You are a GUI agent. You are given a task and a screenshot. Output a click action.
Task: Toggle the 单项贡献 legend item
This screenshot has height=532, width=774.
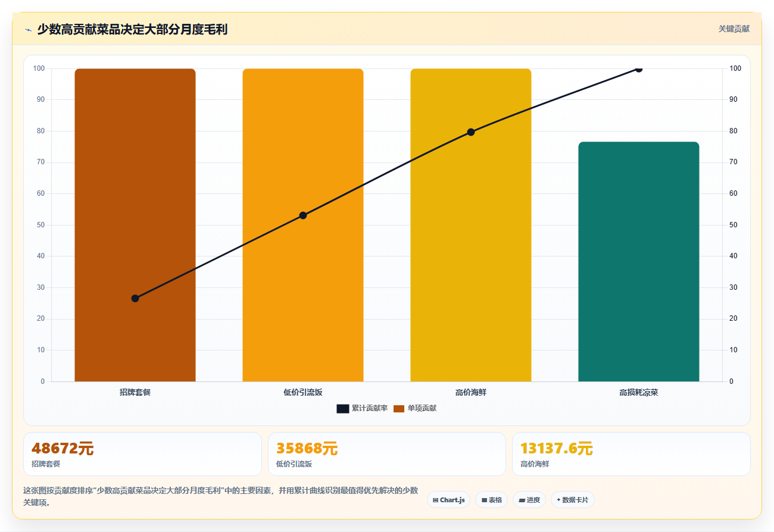coord(415,408)
